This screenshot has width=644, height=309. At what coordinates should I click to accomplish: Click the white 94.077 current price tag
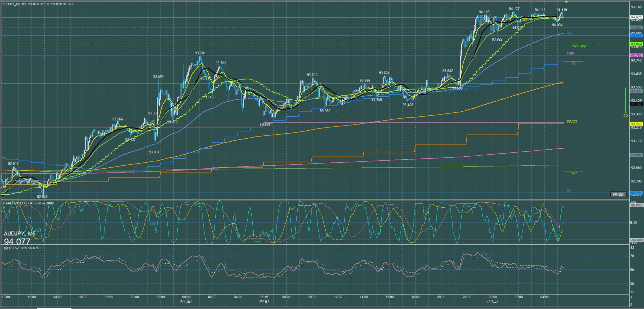pos(636,17)
